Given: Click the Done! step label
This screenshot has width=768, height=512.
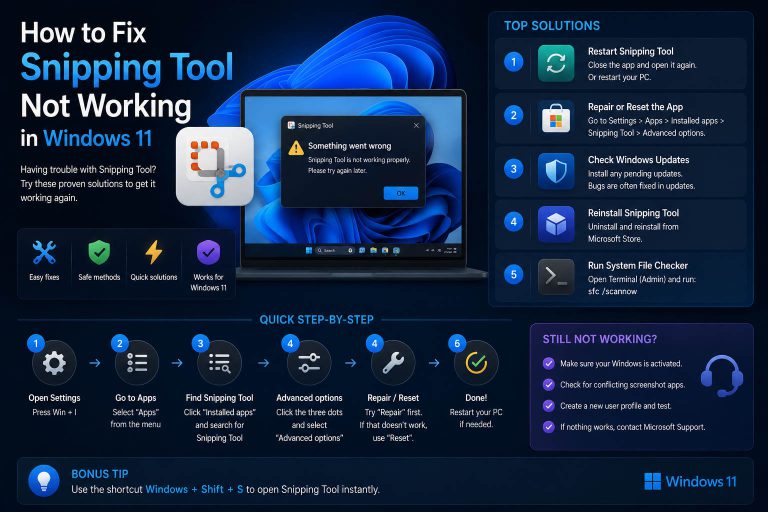Looking at the screenshot, I should (x=476, y=398).
